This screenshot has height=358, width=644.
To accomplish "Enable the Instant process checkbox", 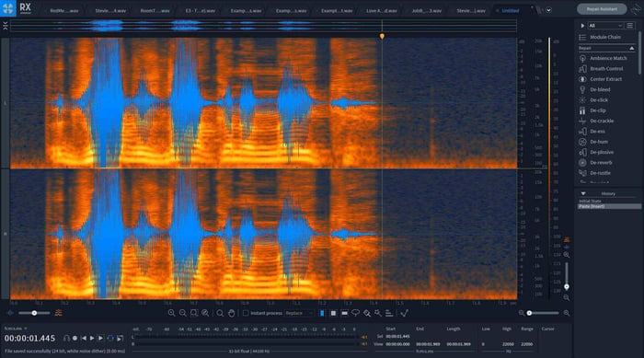I will tap(246, 313).
